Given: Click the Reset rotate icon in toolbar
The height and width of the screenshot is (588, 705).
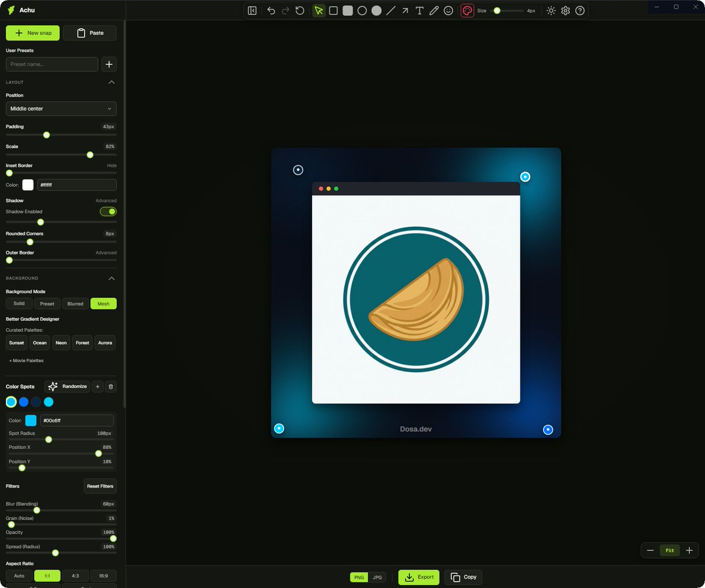Looking at the screenshot, I should (x=300, y=11).
